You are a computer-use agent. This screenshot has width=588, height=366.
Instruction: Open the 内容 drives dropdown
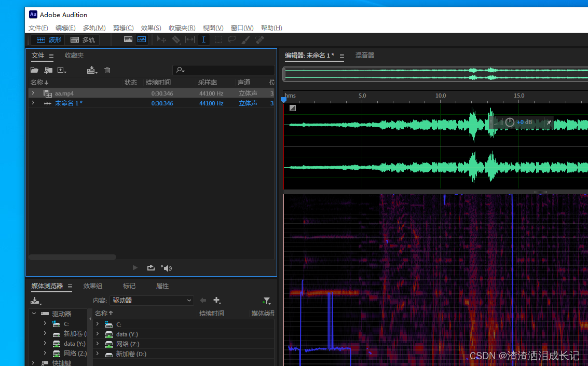pos(151,301)
